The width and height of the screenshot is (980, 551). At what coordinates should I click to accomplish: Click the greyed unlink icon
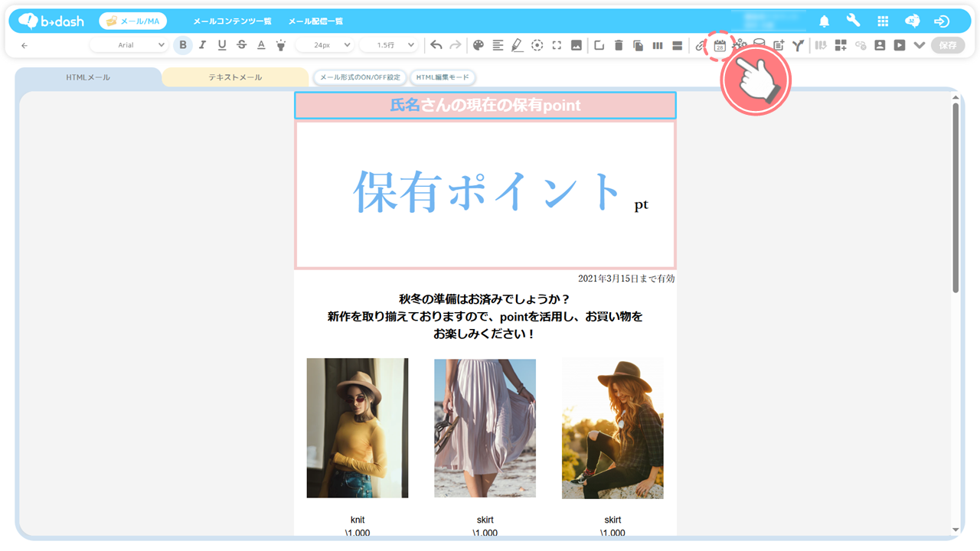click(861, 45)
